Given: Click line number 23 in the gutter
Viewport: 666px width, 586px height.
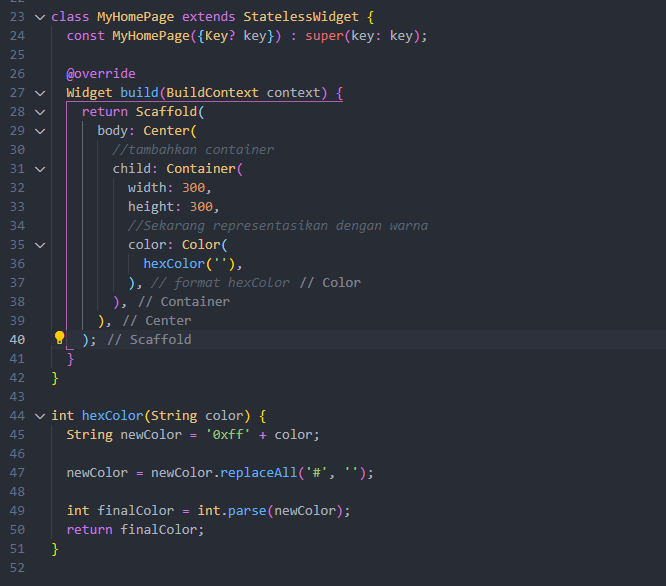Looking at the screenshot, I should click(17, 17).
